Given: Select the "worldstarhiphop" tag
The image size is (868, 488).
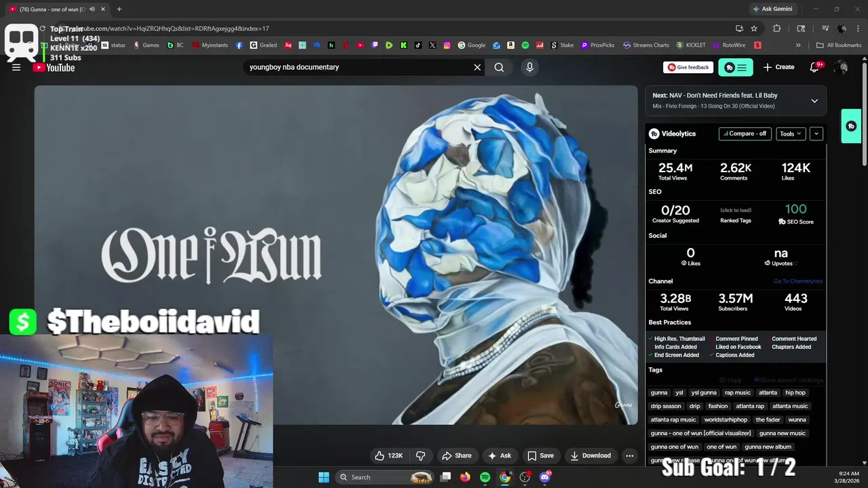Looking at the screenshot, I should point(726,420).
